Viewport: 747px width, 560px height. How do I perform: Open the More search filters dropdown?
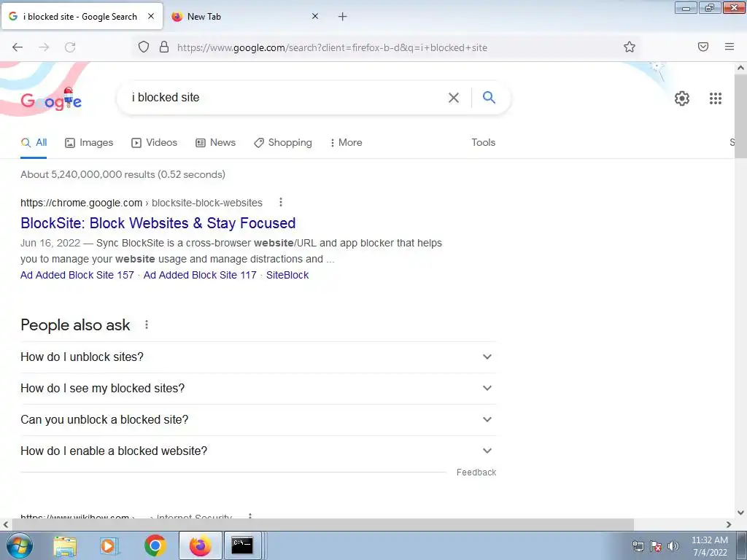click(x=346, y=142)
